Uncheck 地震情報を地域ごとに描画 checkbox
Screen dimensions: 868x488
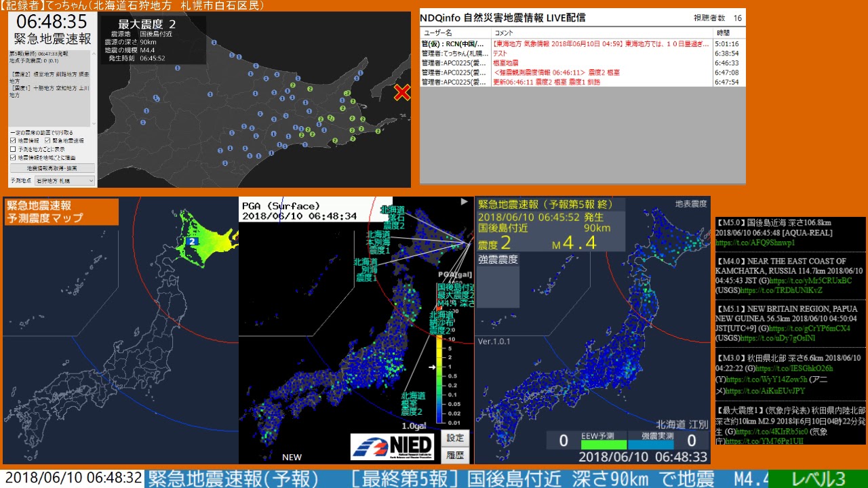point(13,157)
